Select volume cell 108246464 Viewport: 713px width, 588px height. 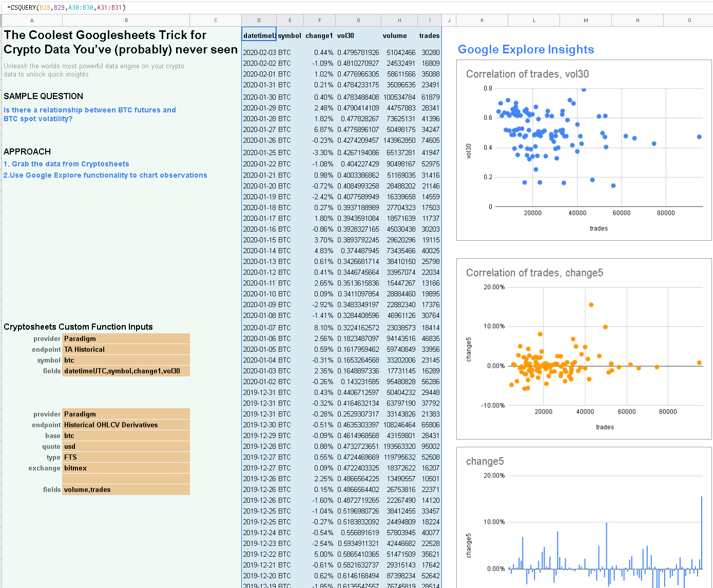(399, 425)
